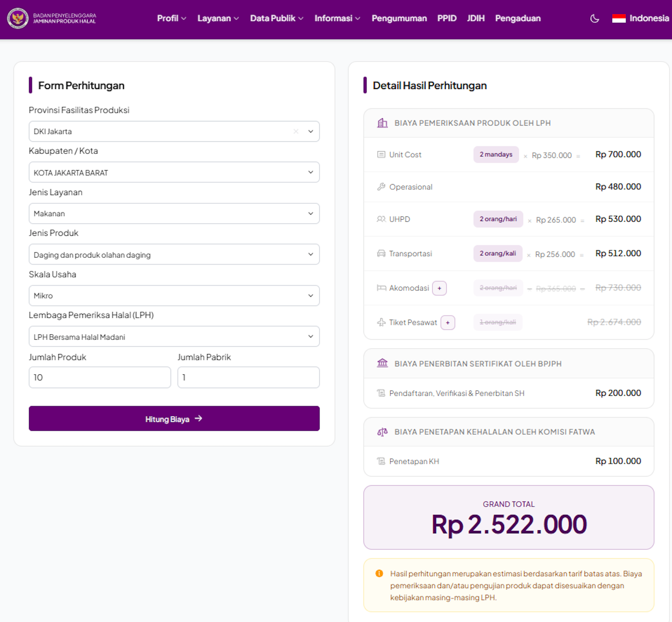Click the orange info warning icon

coord(379,573)
